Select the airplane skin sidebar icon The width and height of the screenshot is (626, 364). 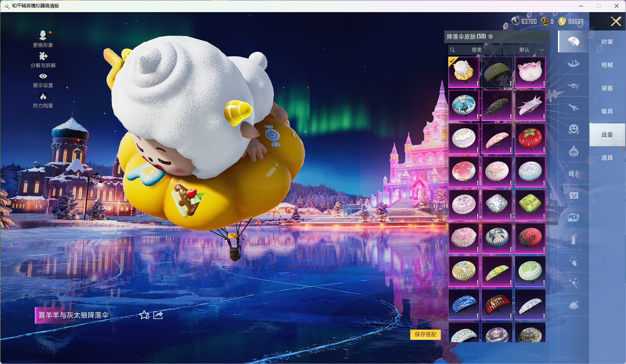coord(573,107)
